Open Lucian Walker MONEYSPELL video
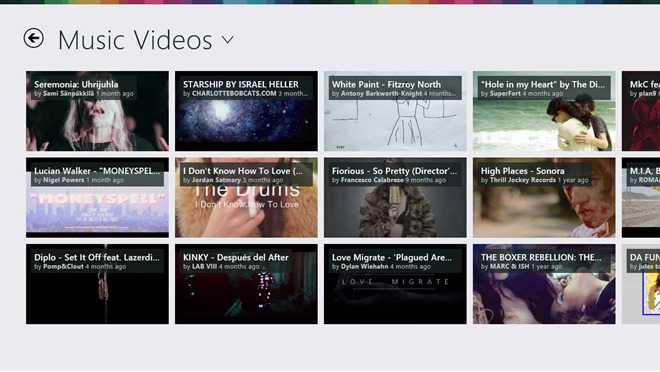 tap(97, 198)
